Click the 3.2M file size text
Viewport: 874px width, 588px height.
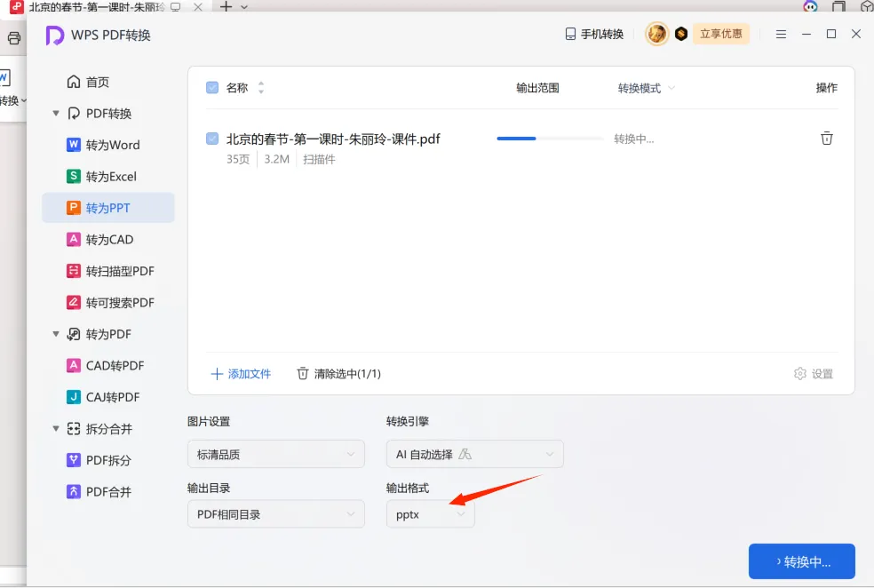click(x=276, y=159)
